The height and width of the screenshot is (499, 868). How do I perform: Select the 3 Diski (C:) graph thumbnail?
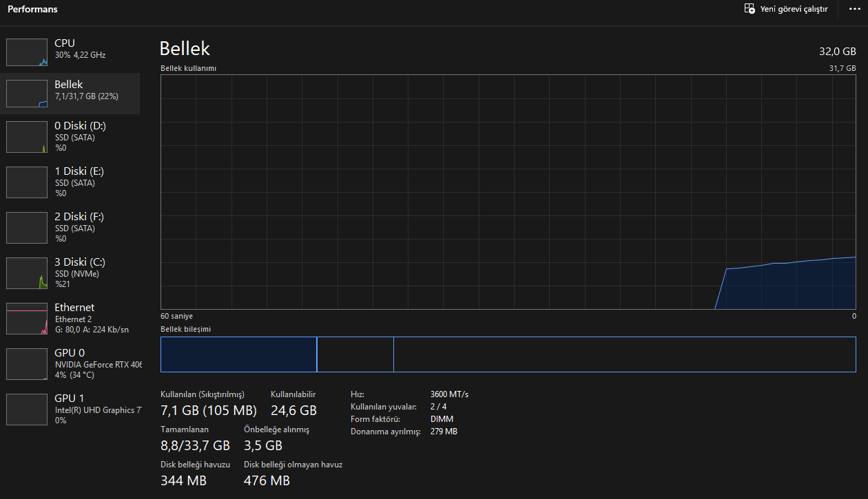28,273
